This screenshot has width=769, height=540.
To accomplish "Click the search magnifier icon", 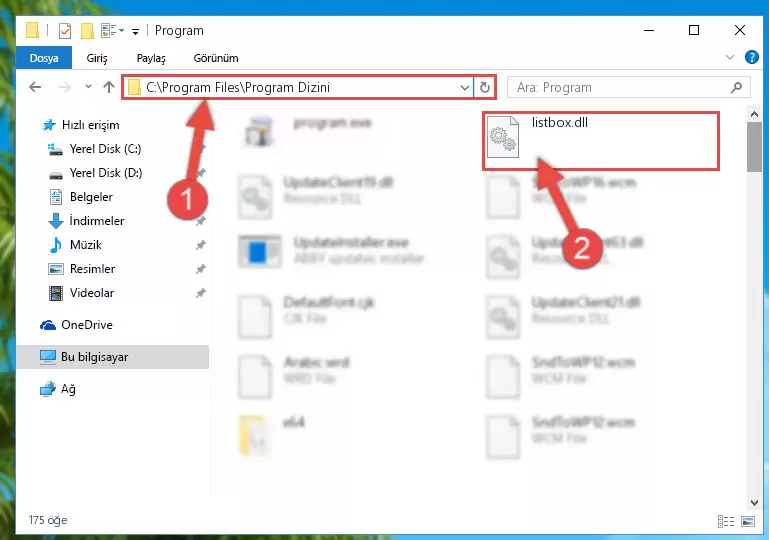I will click(736, 88).
